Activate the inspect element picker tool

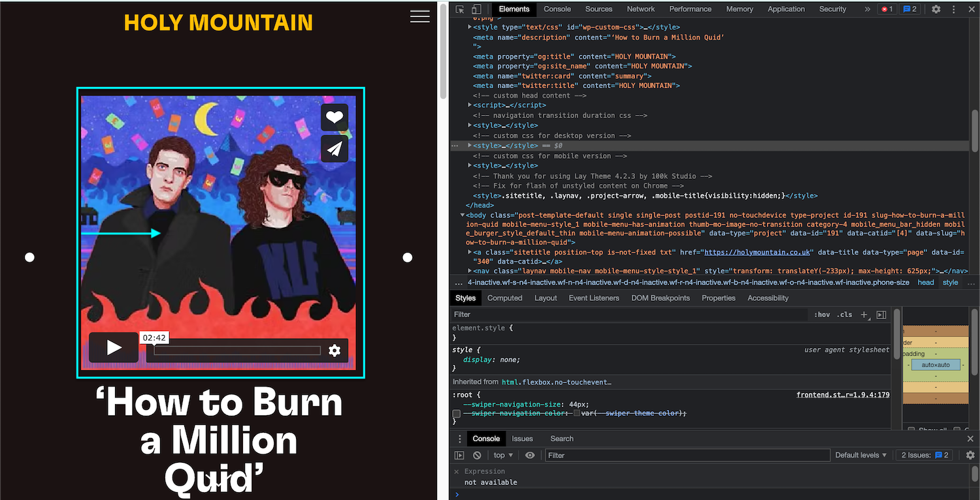pyautogui.click(x=460, y=9)
